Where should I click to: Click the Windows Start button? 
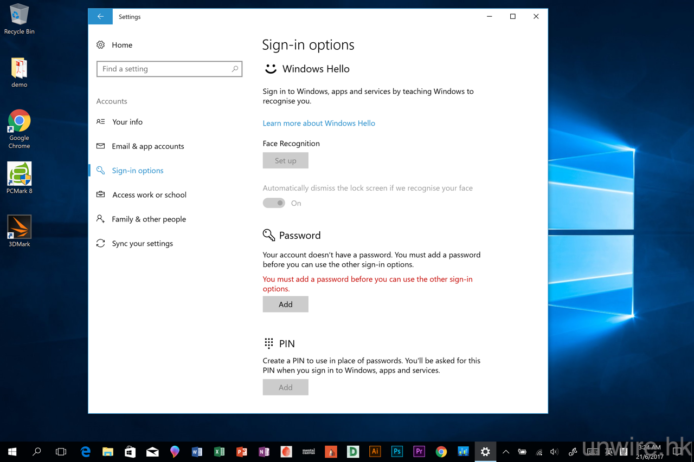[13, 451]
